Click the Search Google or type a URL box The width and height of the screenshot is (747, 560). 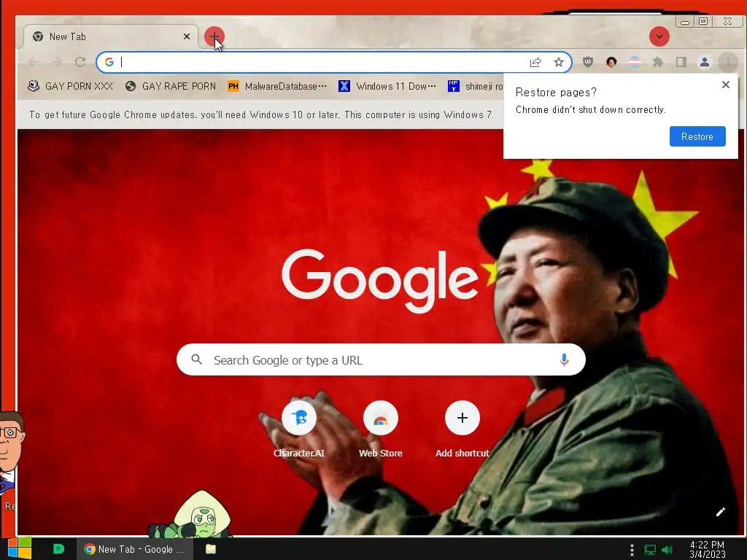click(381, 359)
